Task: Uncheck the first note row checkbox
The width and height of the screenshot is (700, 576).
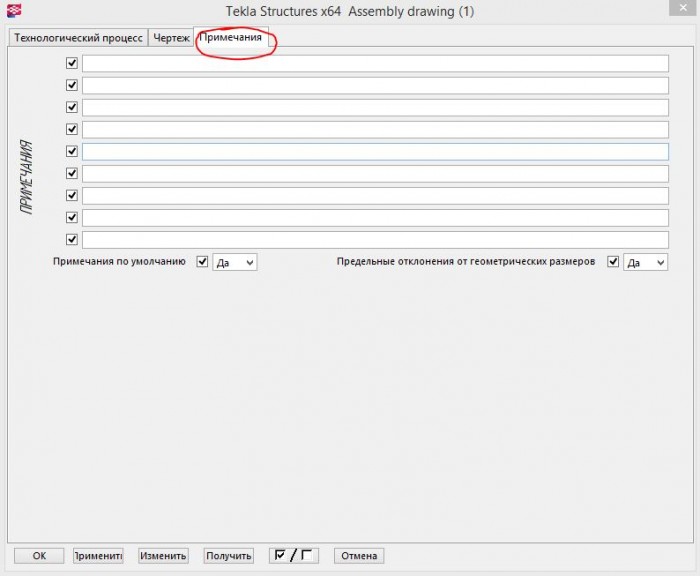Action: point(72,63)
